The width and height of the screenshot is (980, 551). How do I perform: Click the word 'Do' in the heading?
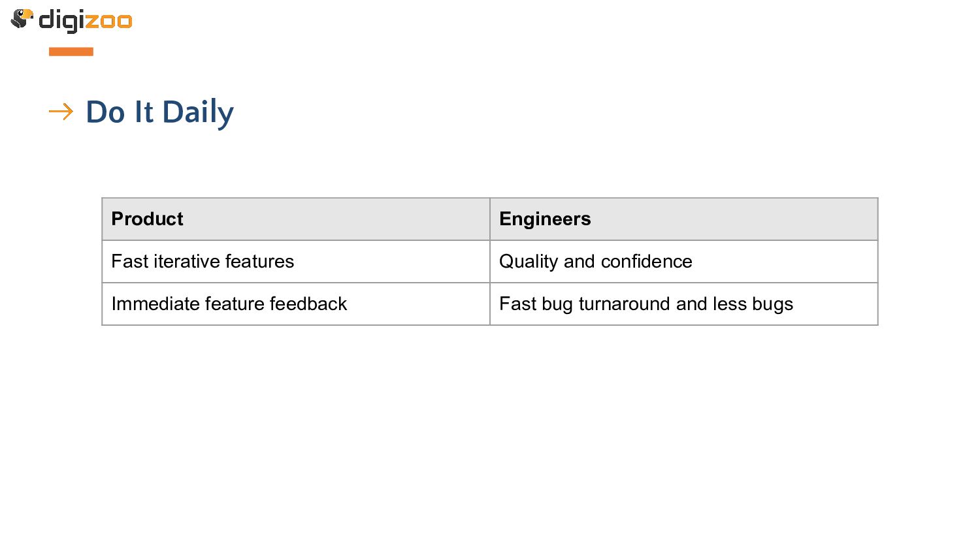pos(105,112)
